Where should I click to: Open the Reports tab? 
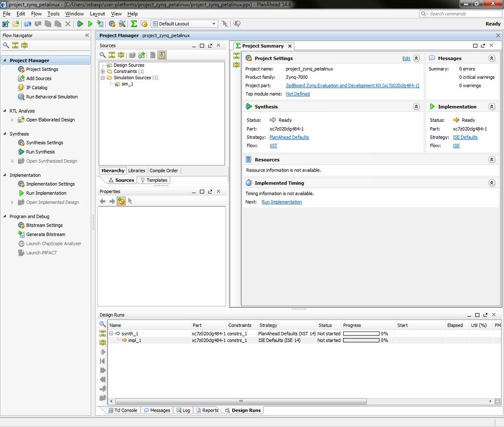207,410
